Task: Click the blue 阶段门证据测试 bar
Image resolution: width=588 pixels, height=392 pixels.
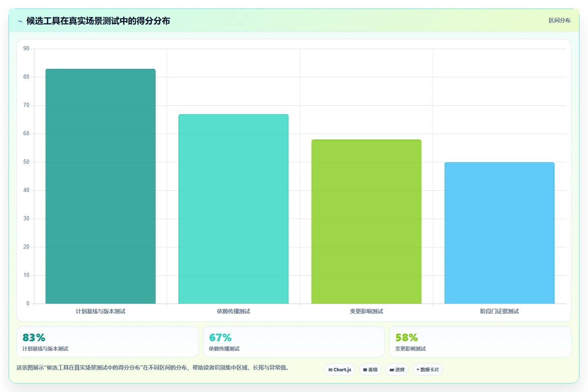Action: (x=499, y=233)
